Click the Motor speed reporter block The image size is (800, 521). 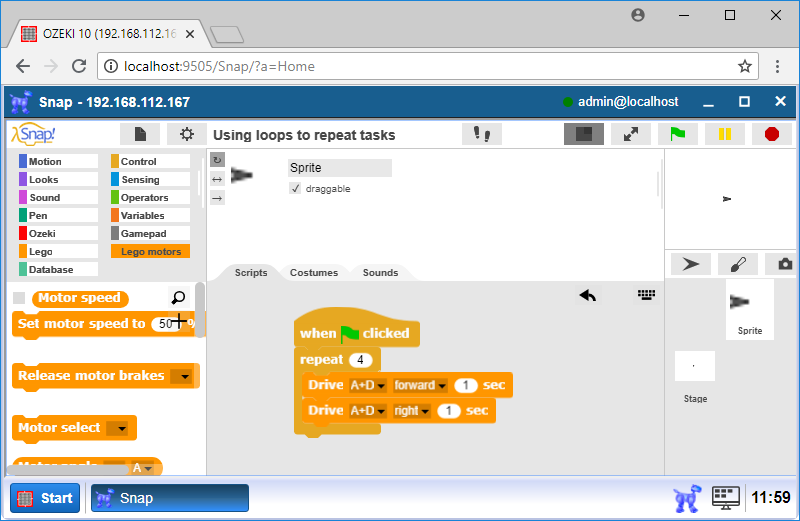[80, 298]
